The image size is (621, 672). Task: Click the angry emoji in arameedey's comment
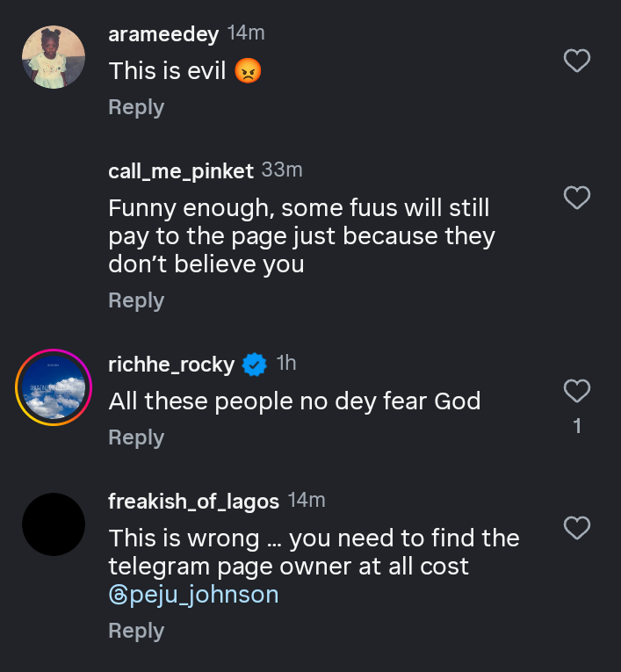[249, 71]
